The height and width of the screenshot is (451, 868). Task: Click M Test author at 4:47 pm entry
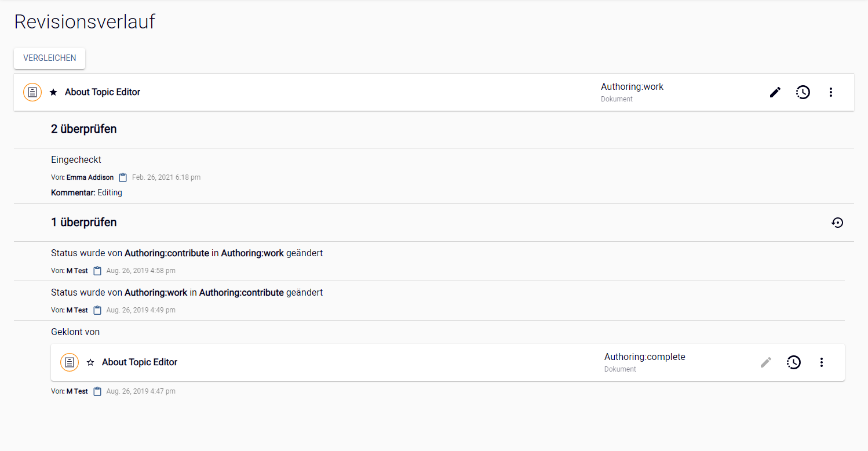coord(77,391)
